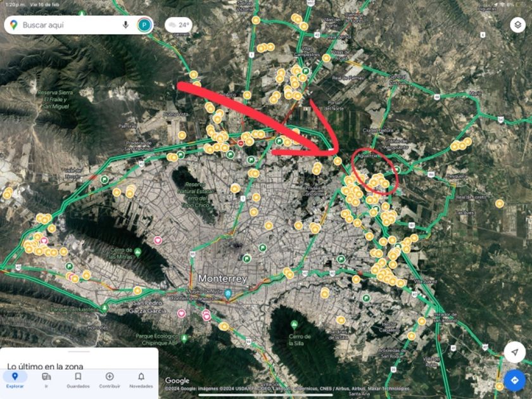Open the Novedades tab

[141, 380]
